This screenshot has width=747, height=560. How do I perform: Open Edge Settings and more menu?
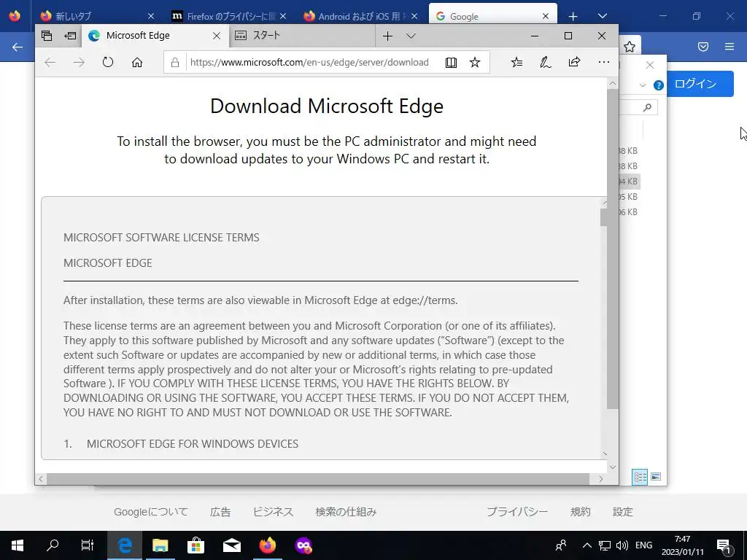click(603, 63)
